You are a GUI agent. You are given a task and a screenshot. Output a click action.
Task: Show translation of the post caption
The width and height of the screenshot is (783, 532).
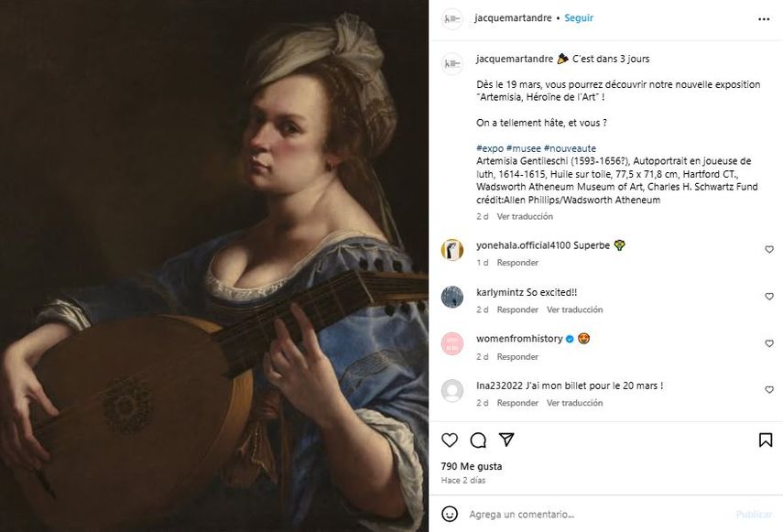point(525,216)
